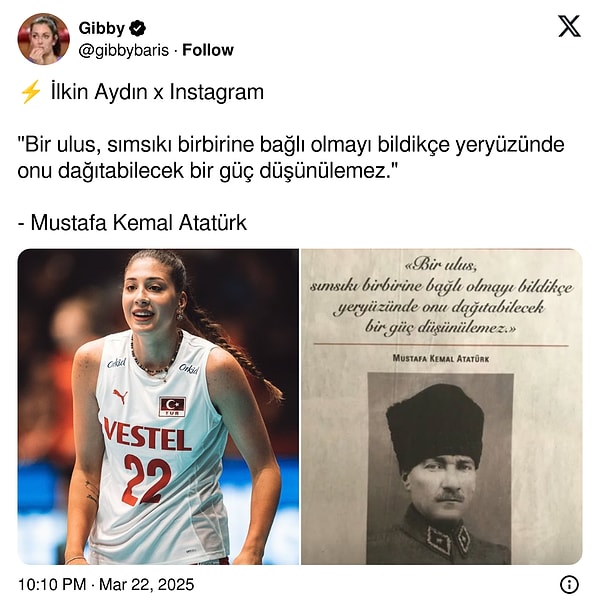600x615 pixels.
Task: Click the lightning bolt emoji
Action: pyautogui.click(x=30, y=92)
